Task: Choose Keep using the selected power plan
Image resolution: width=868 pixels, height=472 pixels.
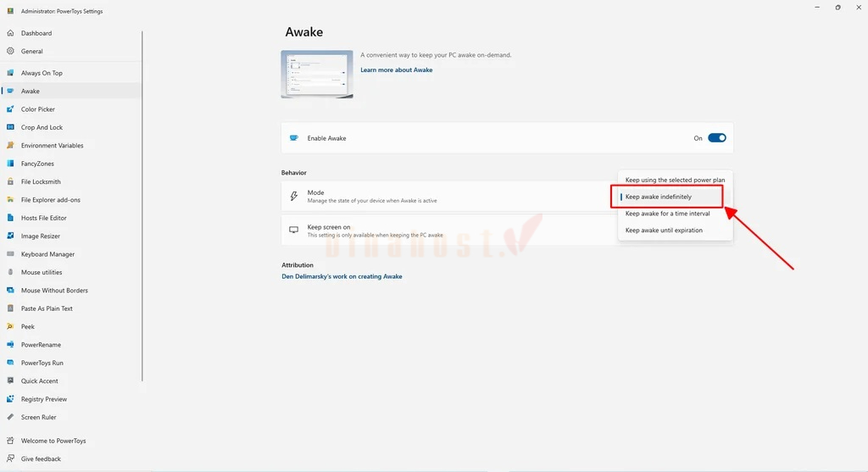Action: (675, 180)
